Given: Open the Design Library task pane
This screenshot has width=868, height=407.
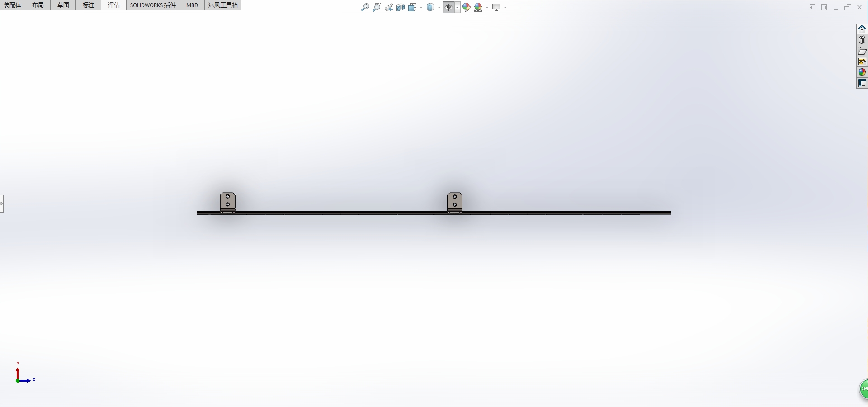Looking at the screenshot, I should click(x=862, y=40).
